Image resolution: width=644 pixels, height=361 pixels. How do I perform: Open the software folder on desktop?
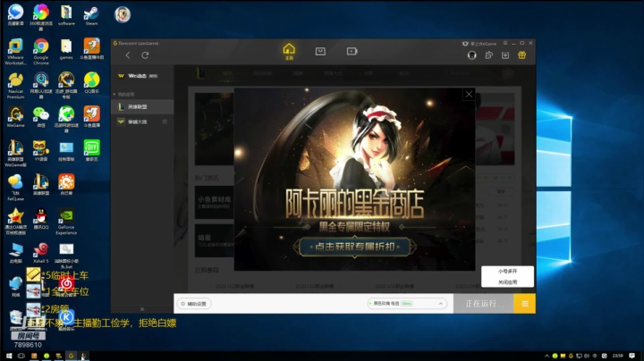[x=66, y=14]
